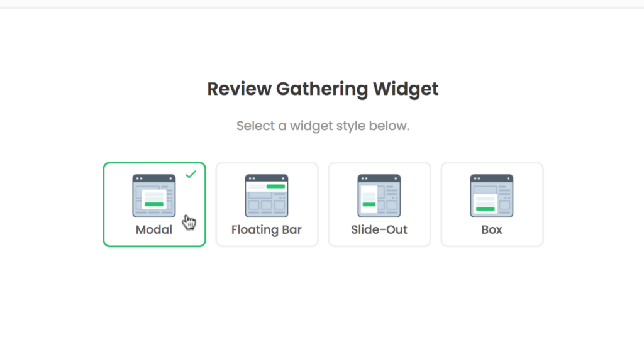Click the green button inside Modal illustration

click(x=154, y=204)
